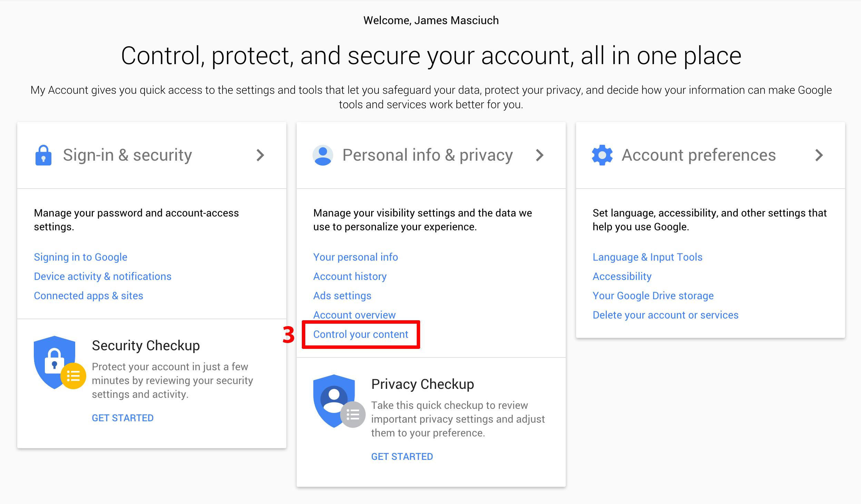The height and width of the screenshot is (504, 861).
Task: Open Ads settings link
Action: (342, 296)
